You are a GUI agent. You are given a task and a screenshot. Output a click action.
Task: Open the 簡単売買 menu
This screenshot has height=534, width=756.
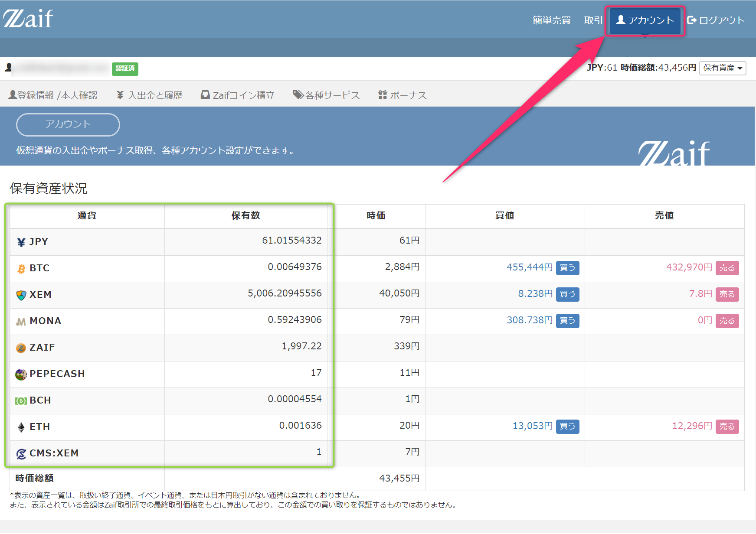click(552, 20)
